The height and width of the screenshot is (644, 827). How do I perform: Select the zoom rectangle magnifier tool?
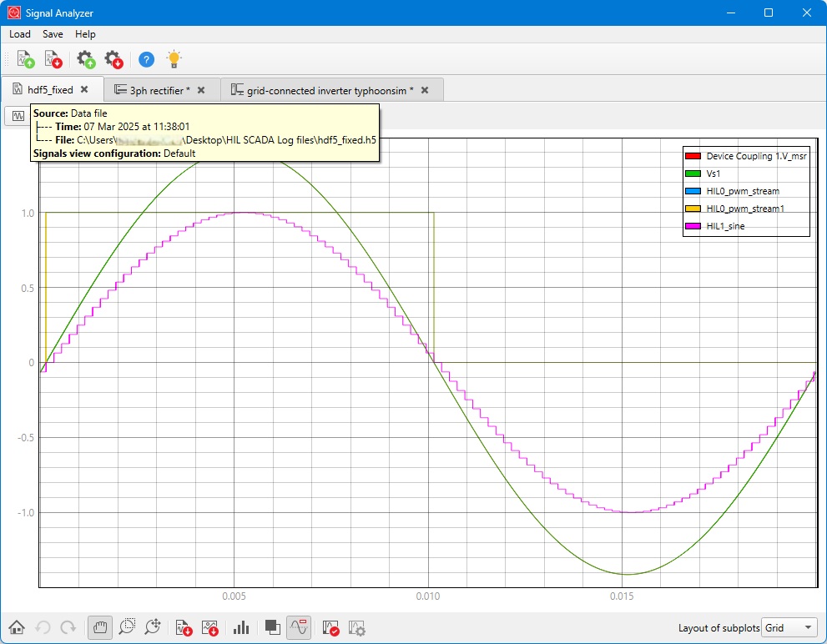127,627
